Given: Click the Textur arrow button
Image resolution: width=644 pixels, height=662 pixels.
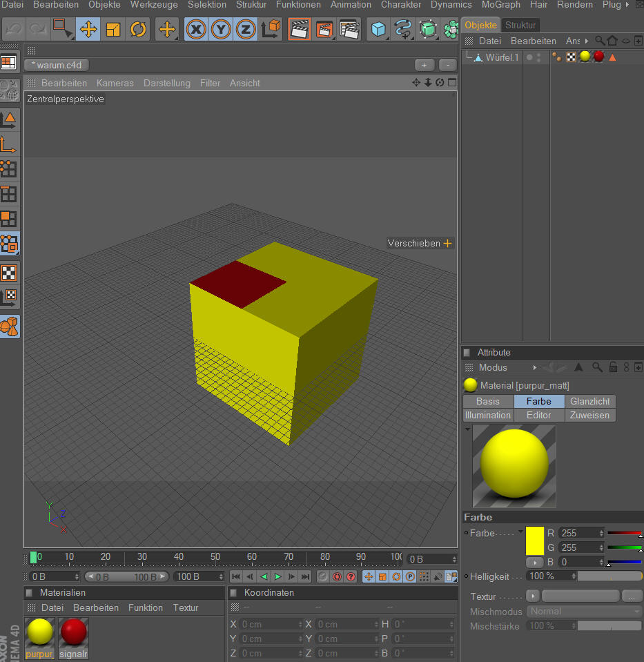Looking at the screenshot, I should (533, 596).
